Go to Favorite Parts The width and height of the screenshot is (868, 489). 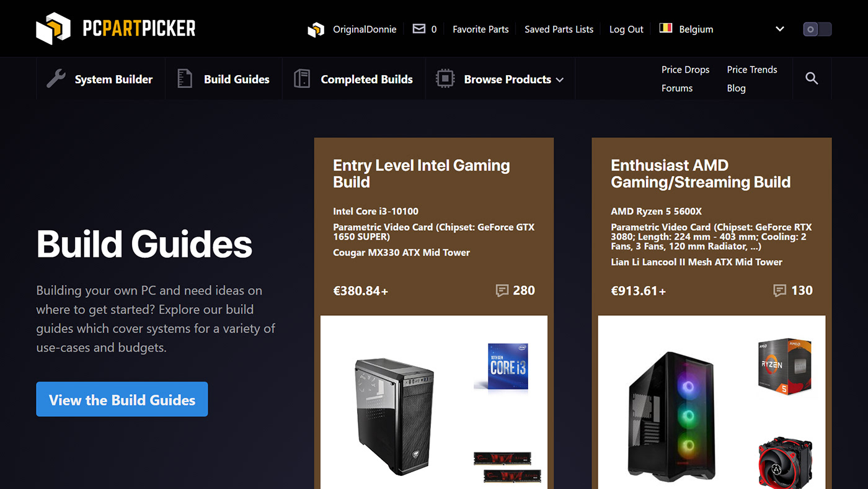pos(480,29)
